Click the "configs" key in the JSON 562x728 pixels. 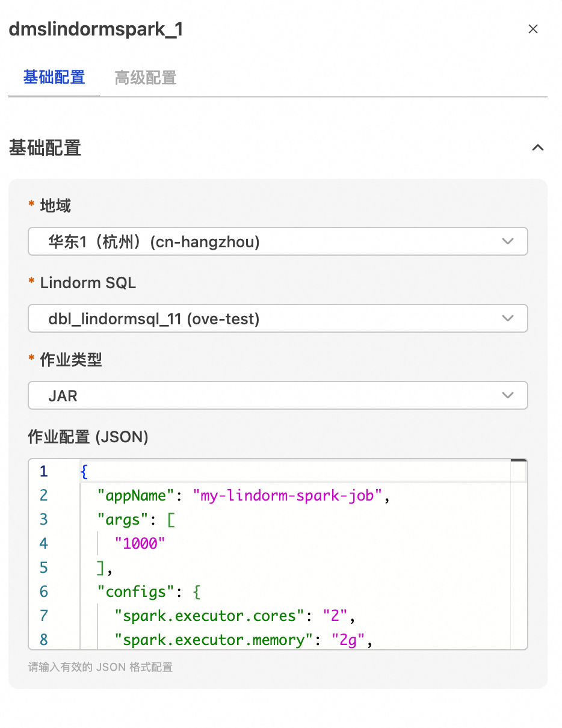coord(136,591)
